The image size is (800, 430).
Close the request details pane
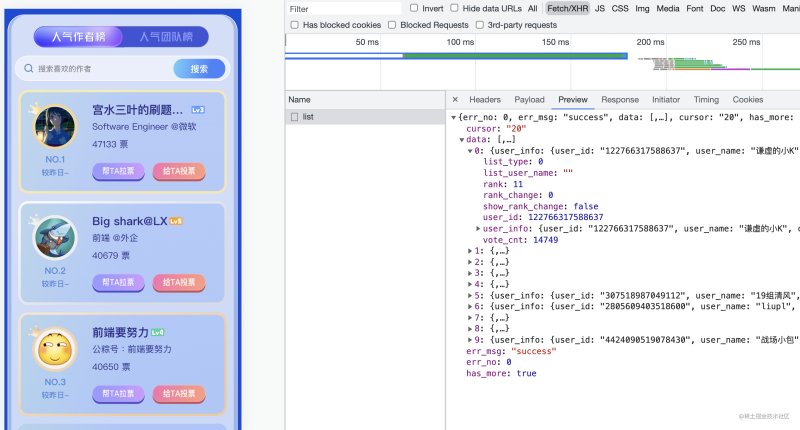455,99
